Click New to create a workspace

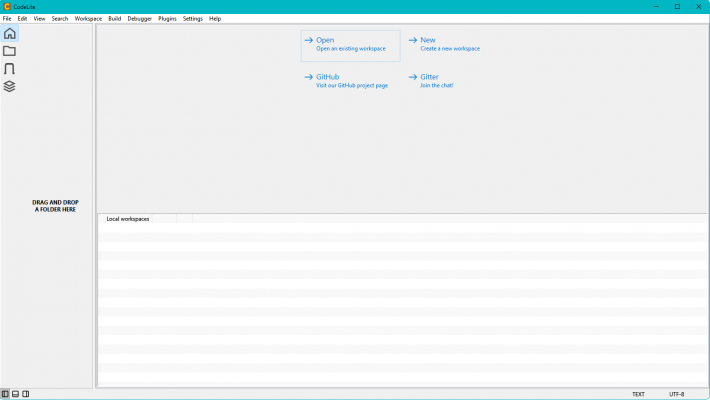[x=445, y=44]
